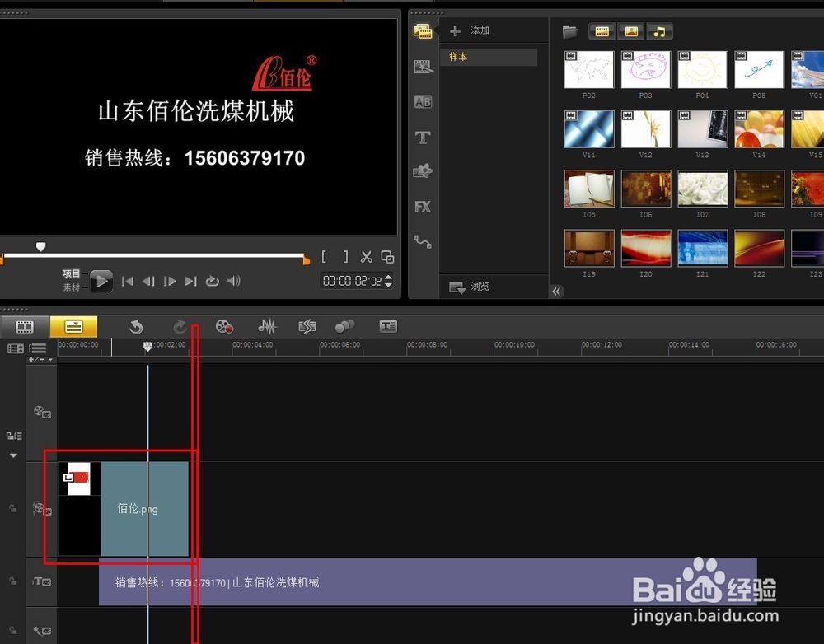Open the Sound Mixer icon
The image size is (824, 644).
pyautogui.click(x=267, y=326)
